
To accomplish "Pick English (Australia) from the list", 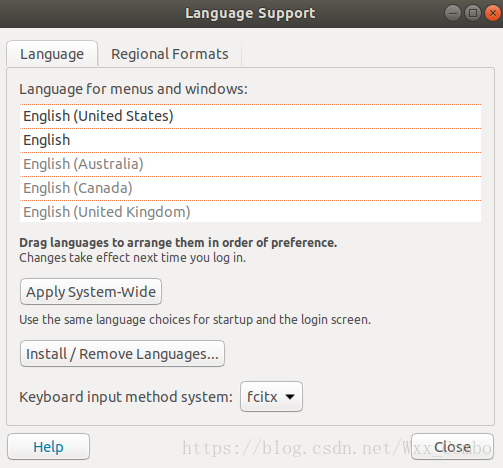I will 250,164.
